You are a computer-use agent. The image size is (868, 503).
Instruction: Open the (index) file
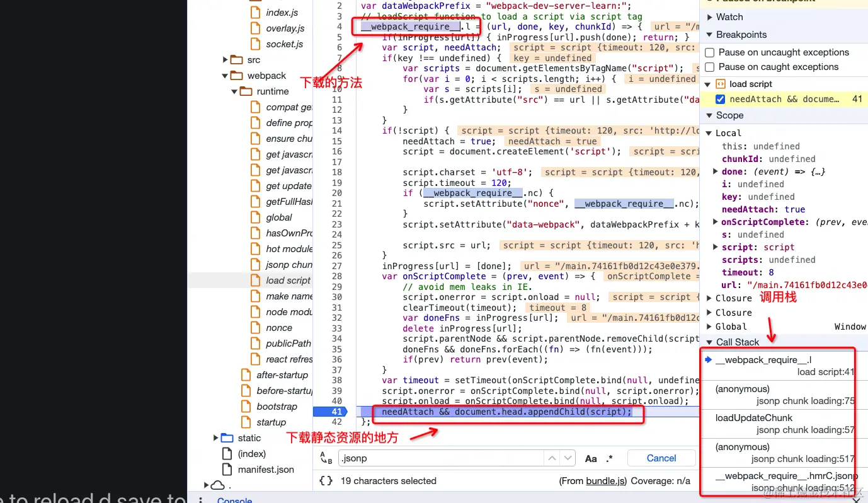click(x=252, y=453)
